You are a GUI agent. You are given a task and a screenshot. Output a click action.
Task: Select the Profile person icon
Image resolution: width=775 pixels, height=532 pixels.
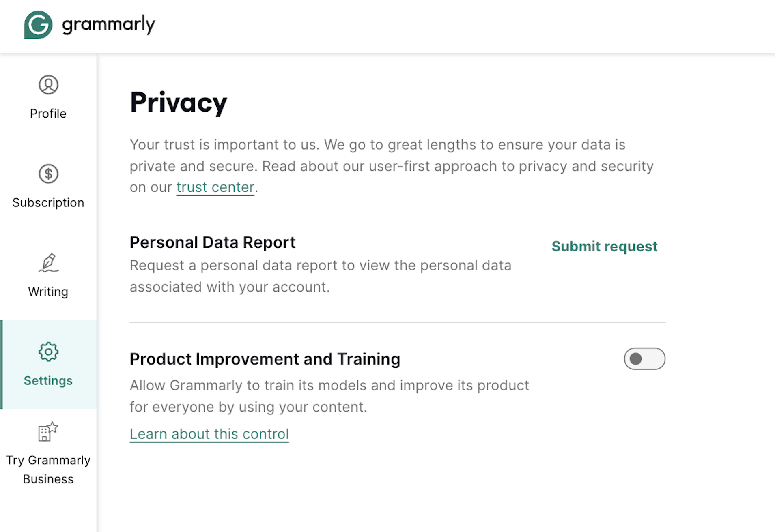click(x=48, y=86)
